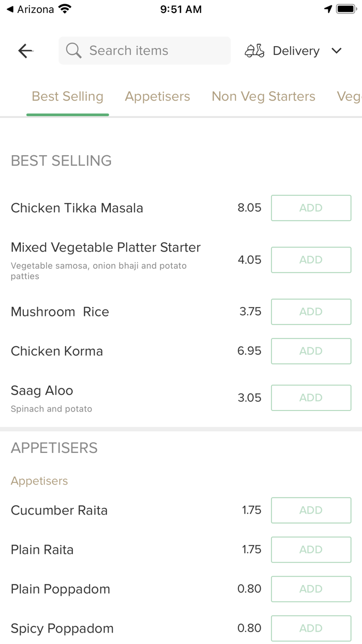Tap the back-to-Arizona arrow in status bar
The width and height of the screenshot is (362, 644).
coord(10,9)
